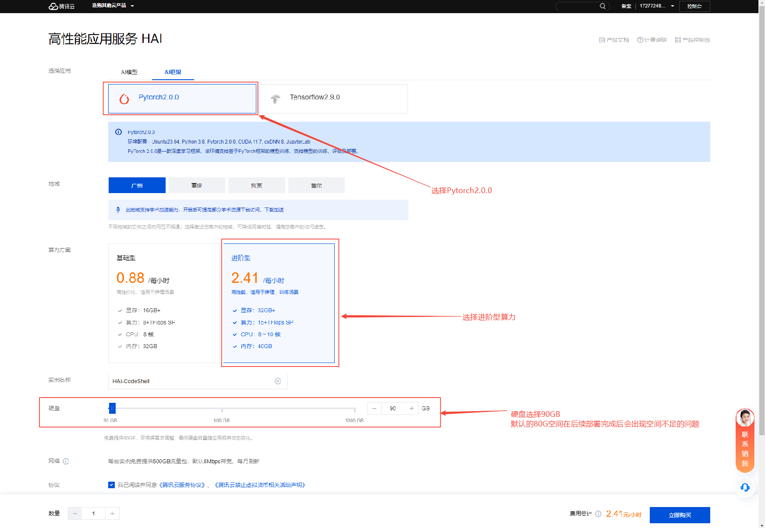765x532 pixels.
Task: Click the 备案 link in header
Action: tap(626, 6)
